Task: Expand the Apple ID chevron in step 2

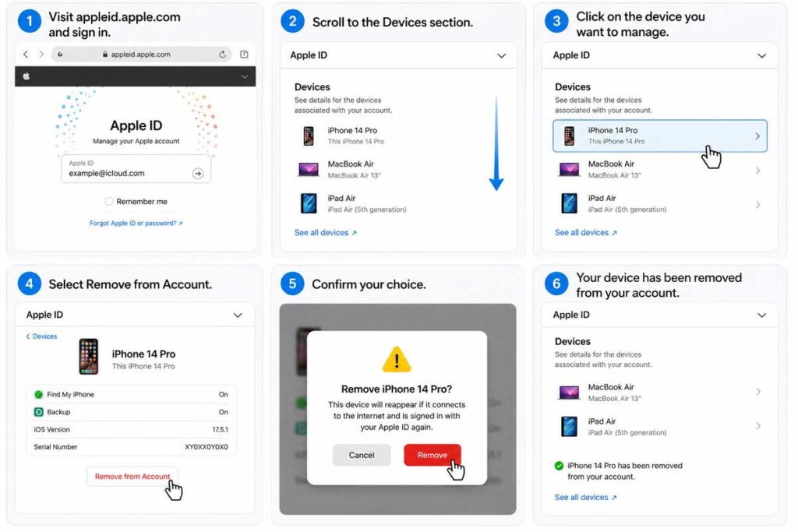Action: click(502, 55)
